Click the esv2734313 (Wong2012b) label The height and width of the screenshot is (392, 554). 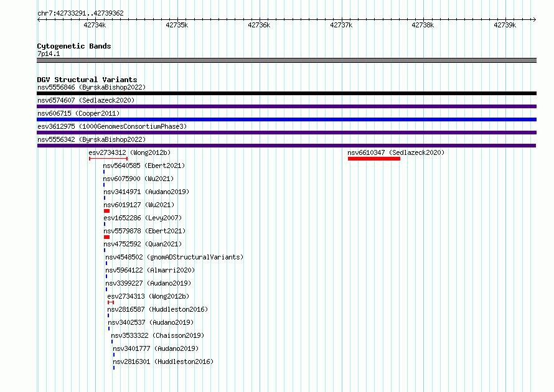[148, 296]
